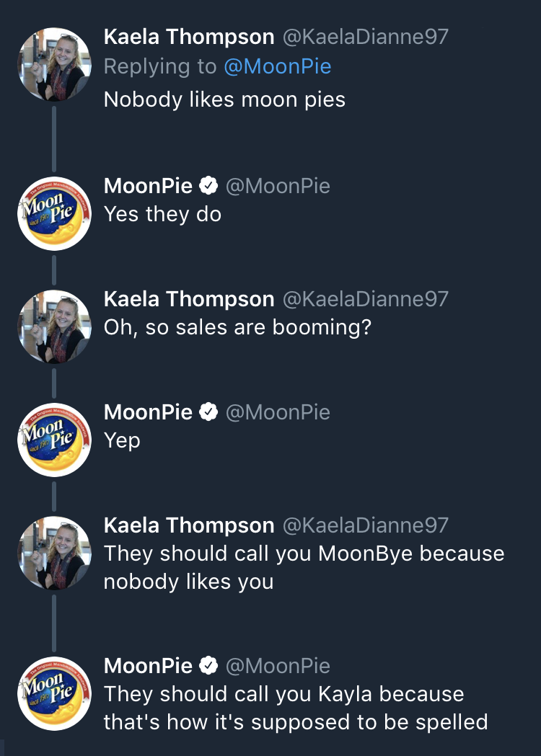Click MoonPie logo avatar beside the "Yep" reply
The width and height of the screenshot is (541, 756).
click(x=54, y=440)
